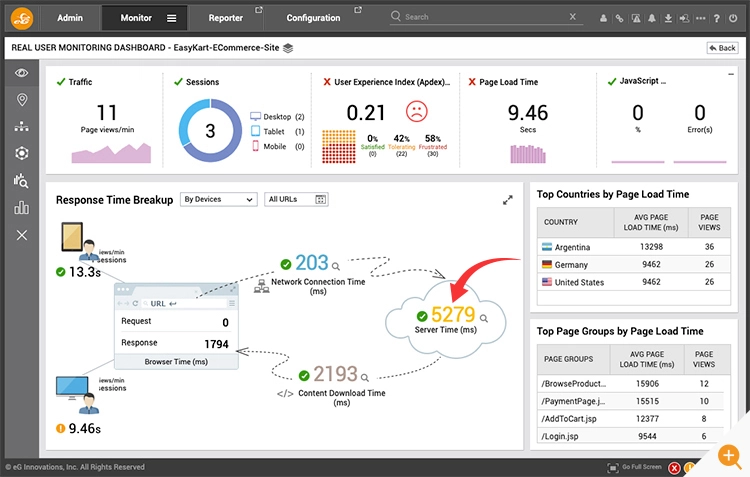This screenshot has width=750, height=477.
Task: Click the Page Load Time bar sparkline
Action: [x=528, y=154]
